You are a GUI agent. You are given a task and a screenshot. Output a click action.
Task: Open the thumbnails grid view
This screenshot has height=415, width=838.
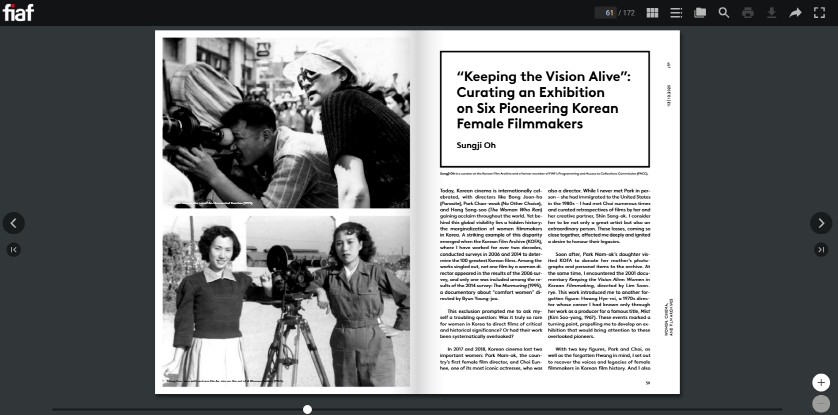(x=652, y=13)
